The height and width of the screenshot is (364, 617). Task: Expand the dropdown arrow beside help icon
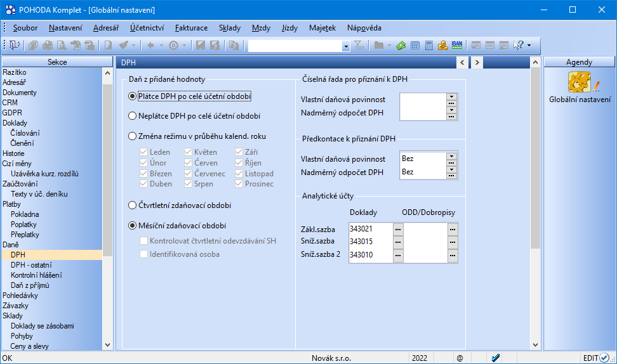tap(529, 45)
